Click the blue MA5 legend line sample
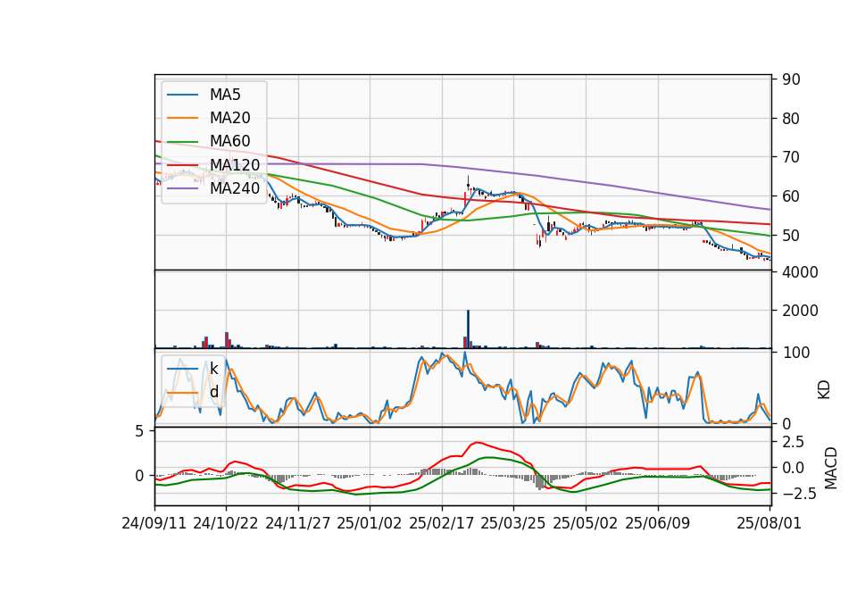This screenshot has height=616, width=857. (x=182, y=95)
